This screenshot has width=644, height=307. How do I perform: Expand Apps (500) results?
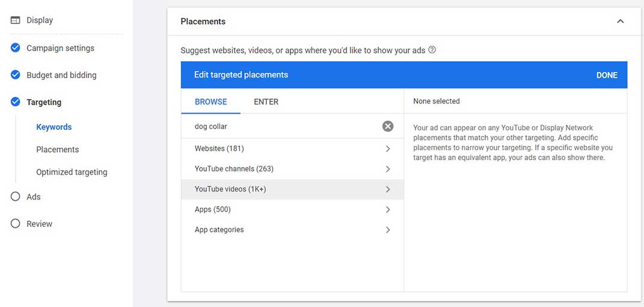(x=292, y=209)
